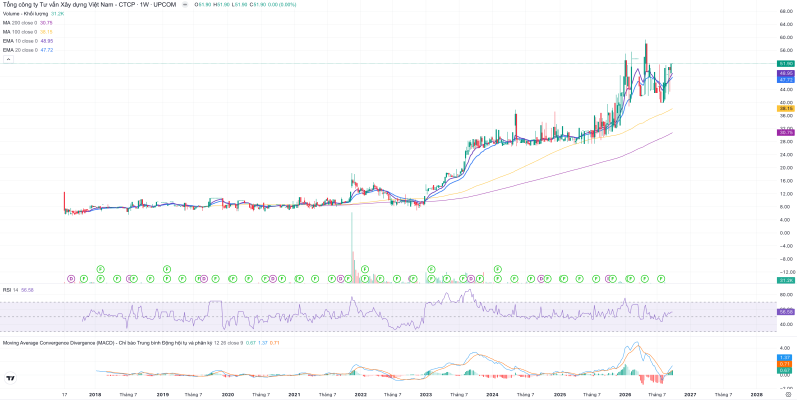Collapse the indicator legend with chevron button

pos(8,59)
